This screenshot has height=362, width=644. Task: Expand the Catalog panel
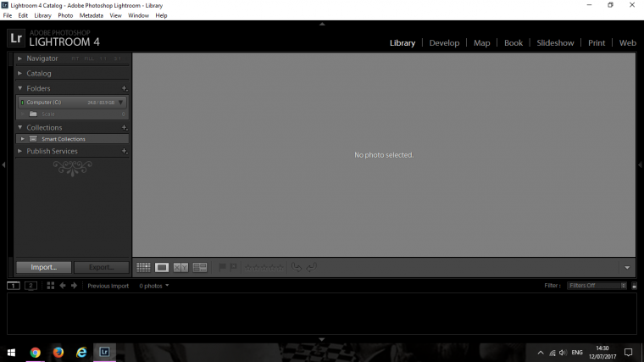(19, 74)
